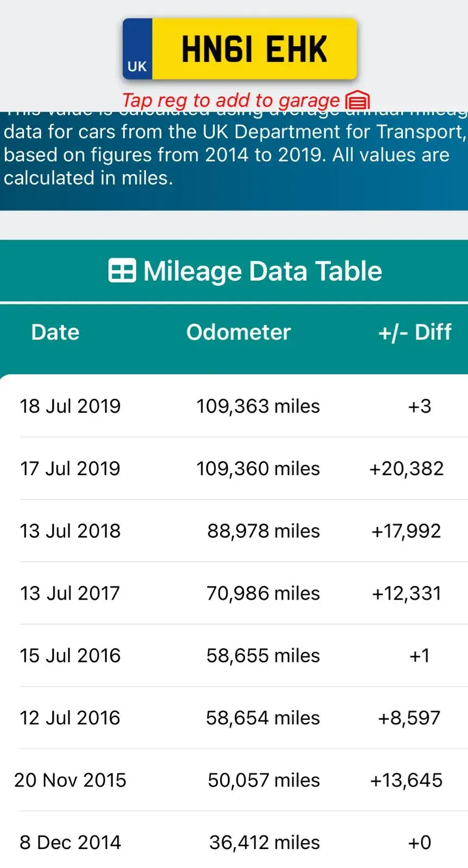Tap the 36,412 miles odometer reading

tap(265, 843)
